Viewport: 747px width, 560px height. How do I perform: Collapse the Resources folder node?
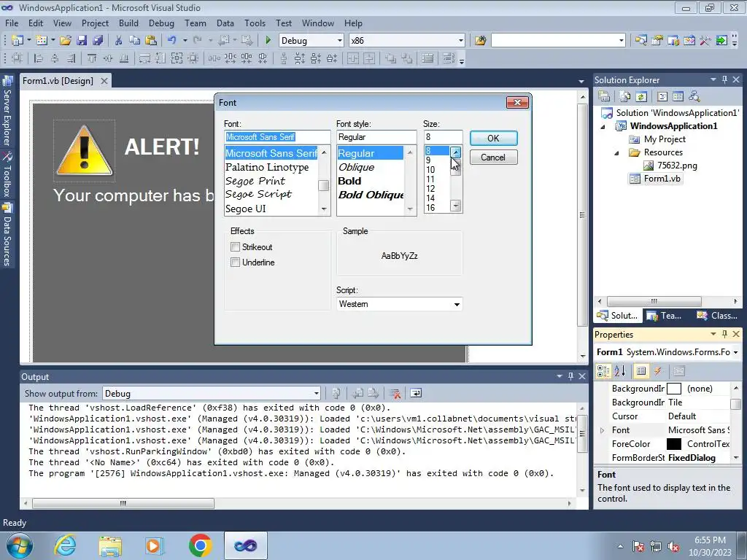tap(616, 153)
